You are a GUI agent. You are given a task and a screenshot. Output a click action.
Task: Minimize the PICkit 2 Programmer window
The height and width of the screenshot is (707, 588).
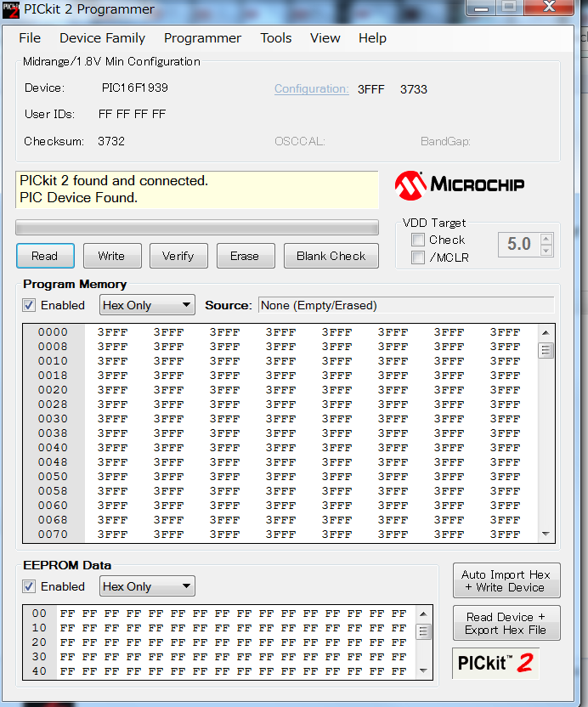[x=481, y=7]
